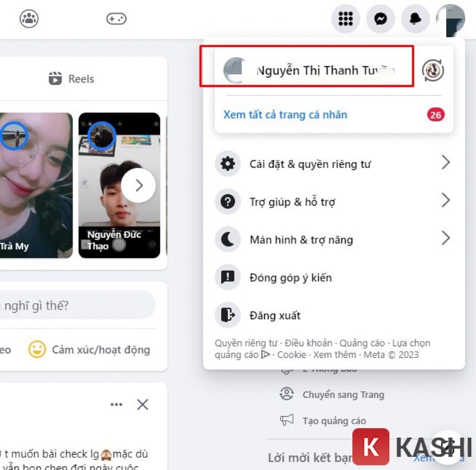This screenshot has width=476, height=470.
Task: Click the Friends icon in top bar
Action: click(29, 19)
